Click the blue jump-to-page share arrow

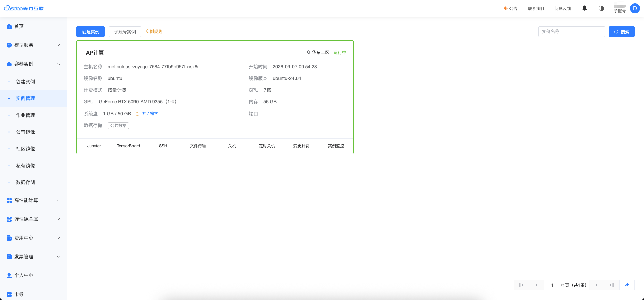click(x=627, y=285)
